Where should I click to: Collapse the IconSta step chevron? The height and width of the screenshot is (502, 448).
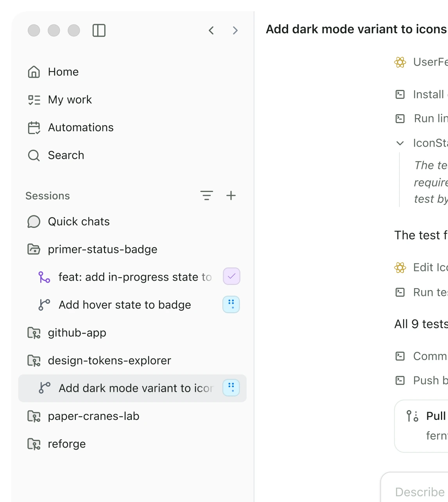[400, 143]
